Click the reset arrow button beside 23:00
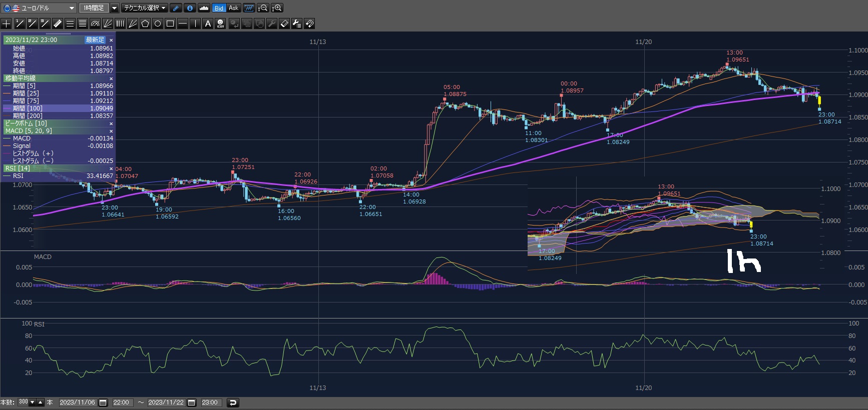The height and width of the screenshot is (410, 868). [x=233, y=402]
